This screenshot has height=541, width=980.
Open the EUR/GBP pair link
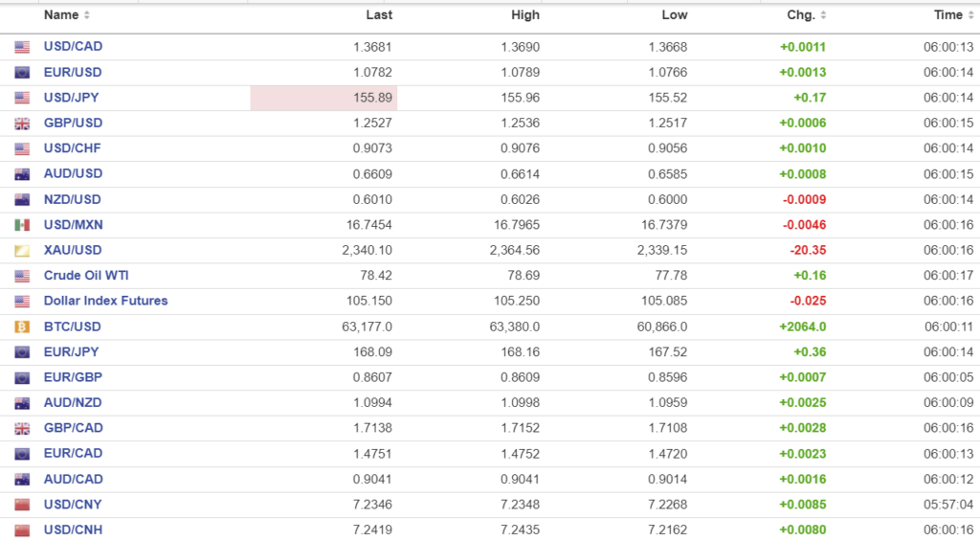point(73,377)
